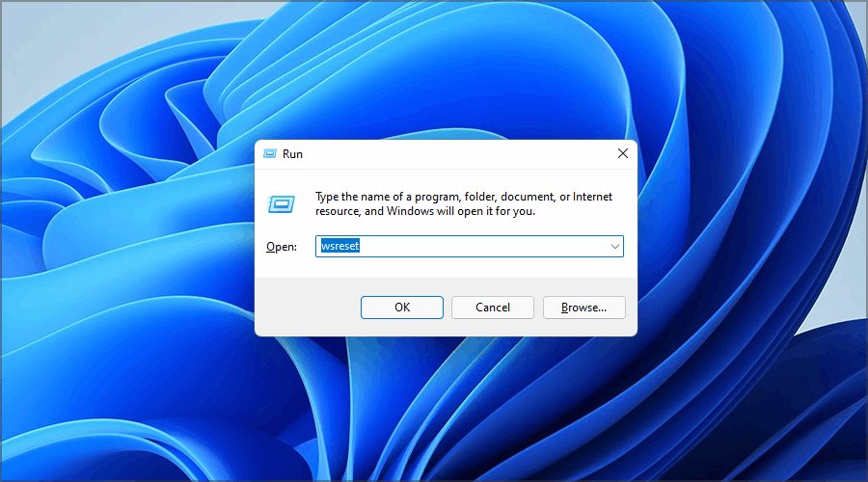Click the "Open:" label
Screen dimensions: 868x482
pos(282,247)
